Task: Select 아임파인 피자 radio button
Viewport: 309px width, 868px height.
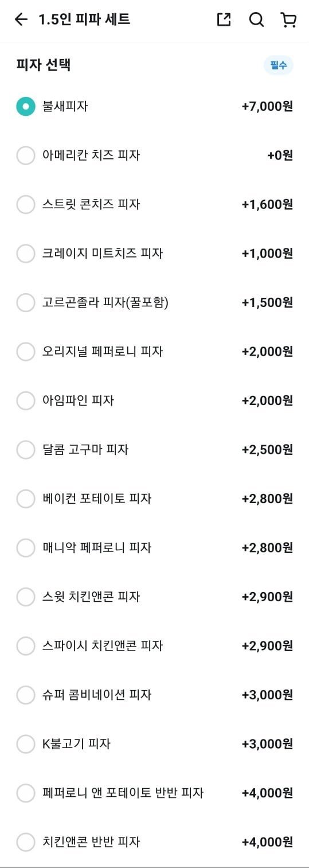Action: (26, 400)
